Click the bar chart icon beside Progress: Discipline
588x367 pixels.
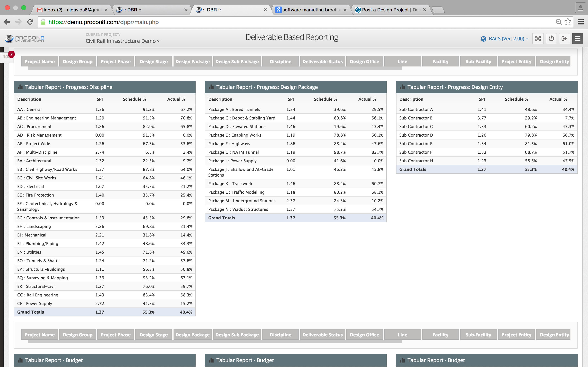20,87
